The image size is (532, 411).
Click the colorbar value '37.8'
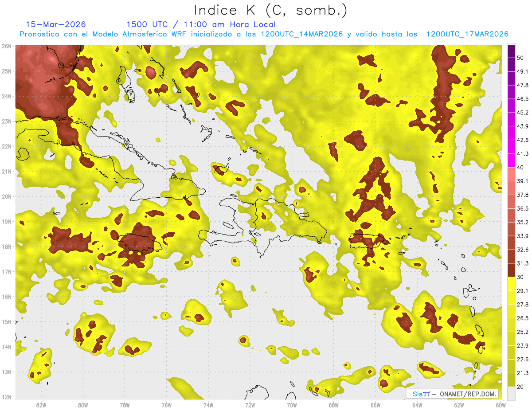tap(523, 195)
